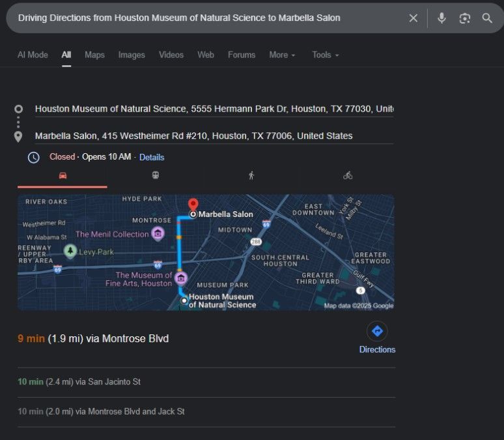Click SOUTH CENTRAL HOUSTON map label

280,260
